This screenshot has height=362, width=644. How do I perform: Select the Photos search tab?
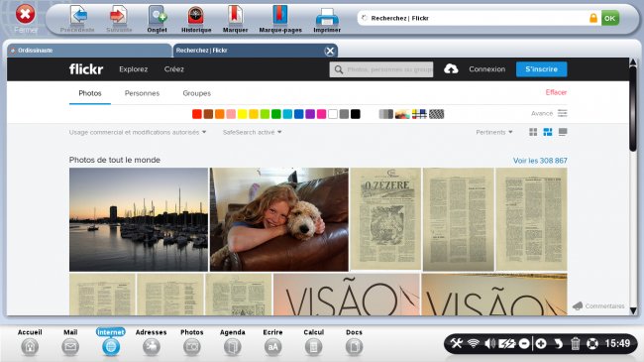(x=90, y=93)
